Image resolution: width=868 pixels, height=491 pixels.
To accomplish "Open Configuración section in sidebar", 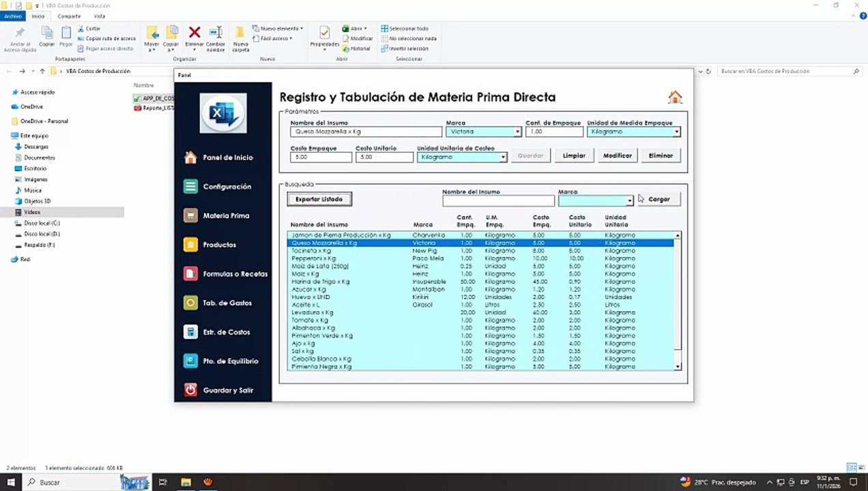I will click(218, 186).
